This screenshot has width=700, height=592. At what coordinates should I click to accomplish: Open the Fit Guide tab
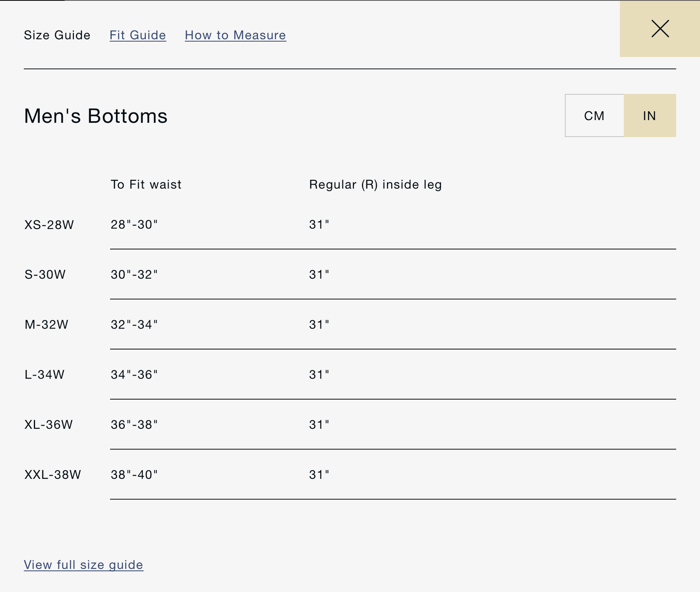coord(138,35)
